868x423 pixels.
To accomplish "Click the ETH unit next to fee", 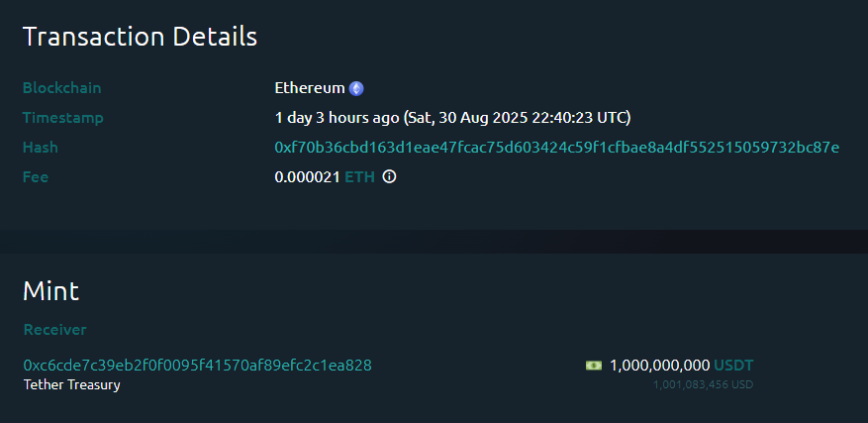I will [360, 177].
